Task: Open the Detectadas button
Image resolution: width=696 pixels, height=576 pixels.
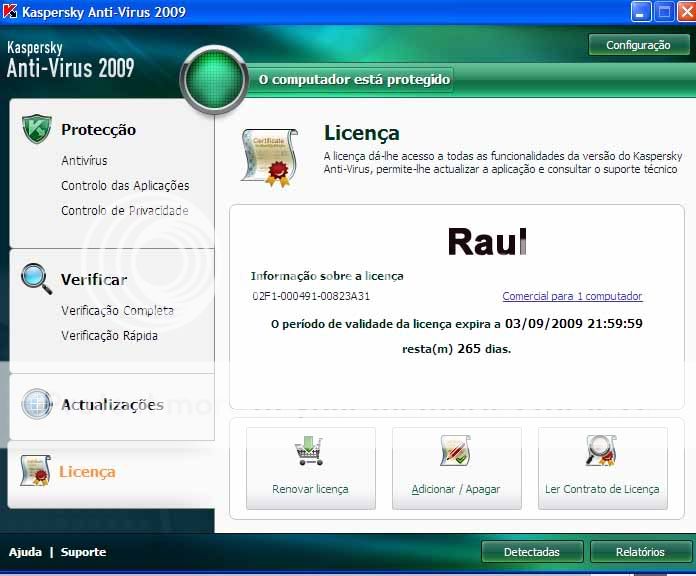Action: point(531,552)
